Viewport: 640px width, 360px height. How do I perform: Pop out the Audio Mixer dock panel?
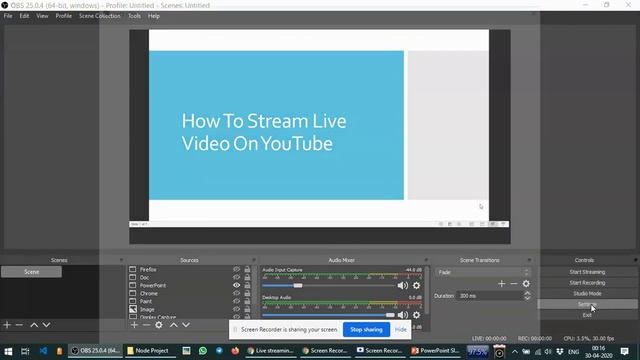pos(426,260)
